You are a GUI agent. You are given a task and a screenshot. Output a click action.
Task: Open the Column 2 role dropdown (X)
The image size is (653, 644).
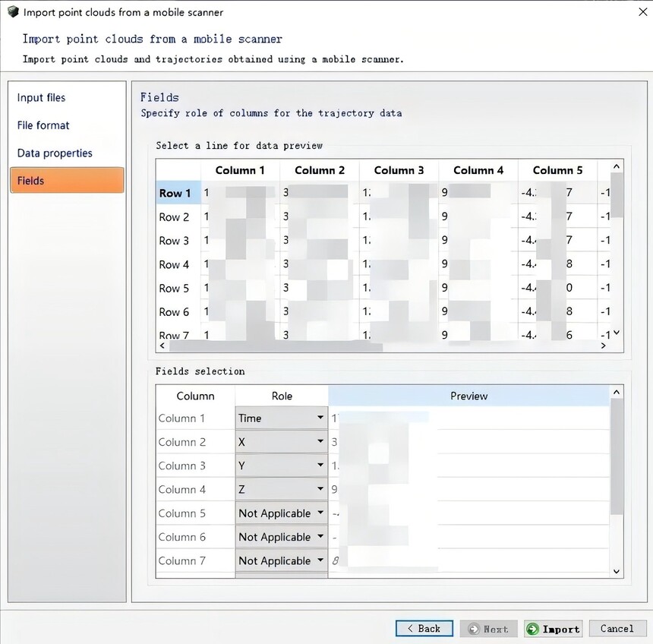(x=282, y=441)
